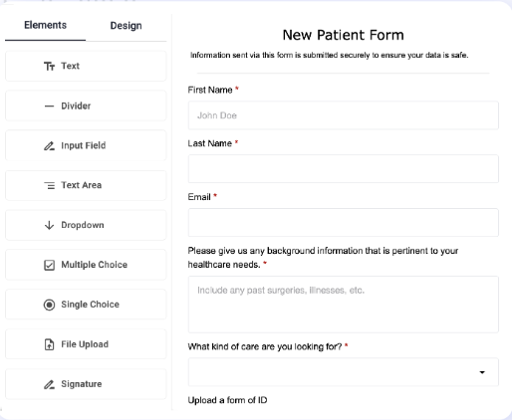Screen dimensions: 512x420
Task: Click the background information text area
Action: tap(344, 305)
